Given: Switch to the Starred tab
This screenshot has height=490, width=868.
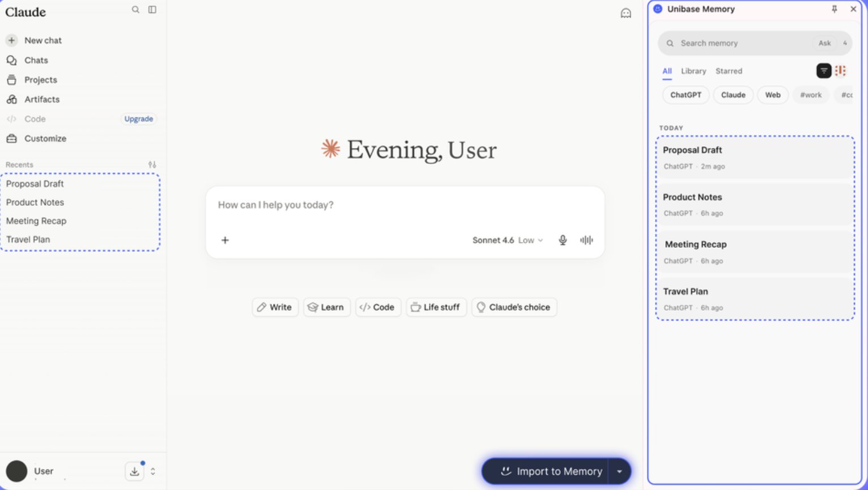Looking at the screenshot, I should point(729,71).
